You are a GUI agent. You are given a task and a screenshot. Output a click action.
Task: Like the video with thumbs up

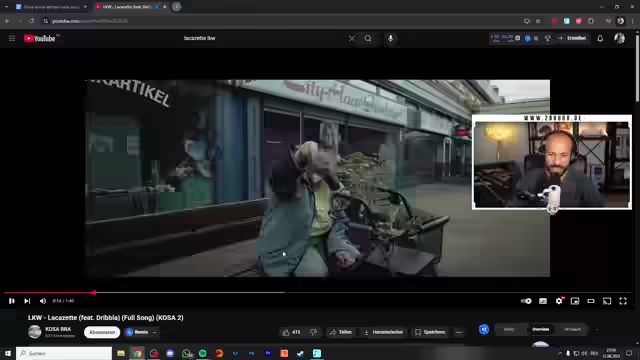[292, 332]
